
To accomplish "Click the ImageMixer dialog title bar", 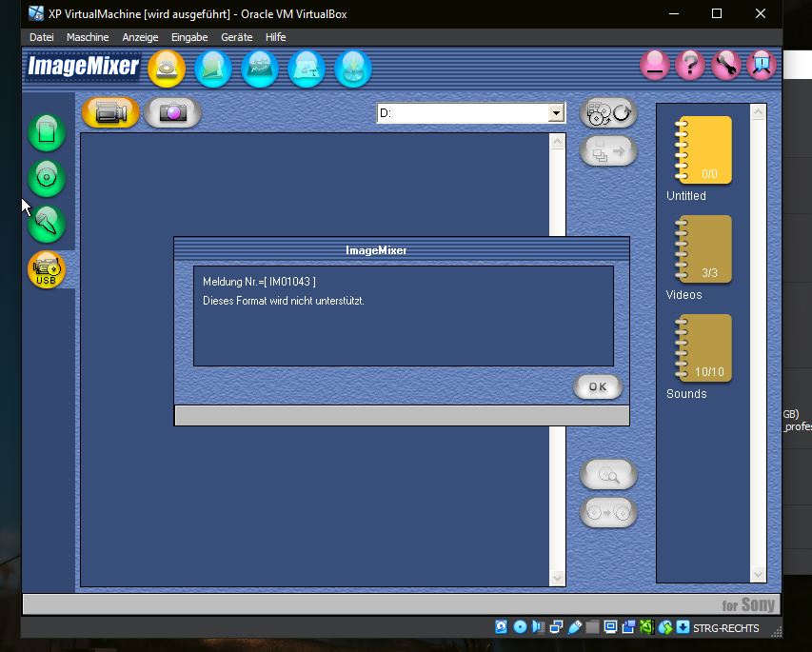I will [402, 249].
